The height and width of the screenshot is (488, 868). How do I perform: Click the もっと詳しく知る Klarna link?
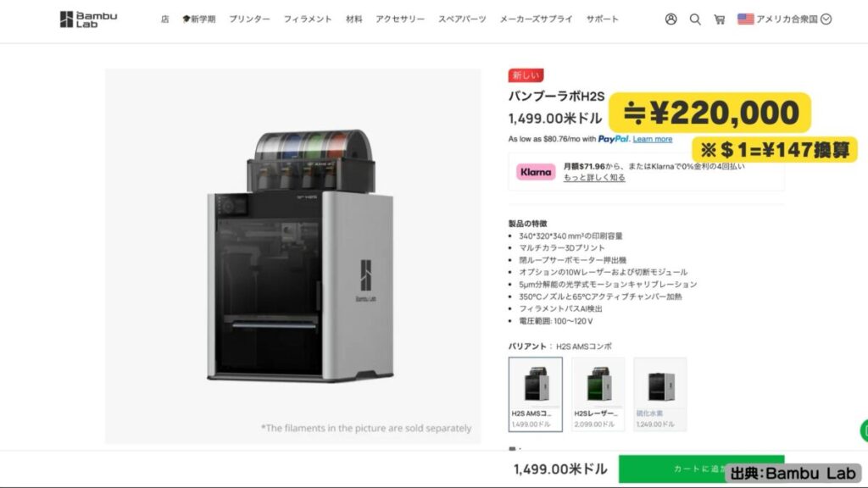594,178
